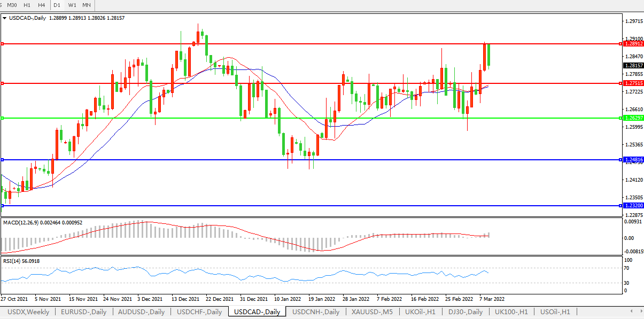
Task: Switch to the AUDUSD-,Daily tab
Action: (142, 312)
